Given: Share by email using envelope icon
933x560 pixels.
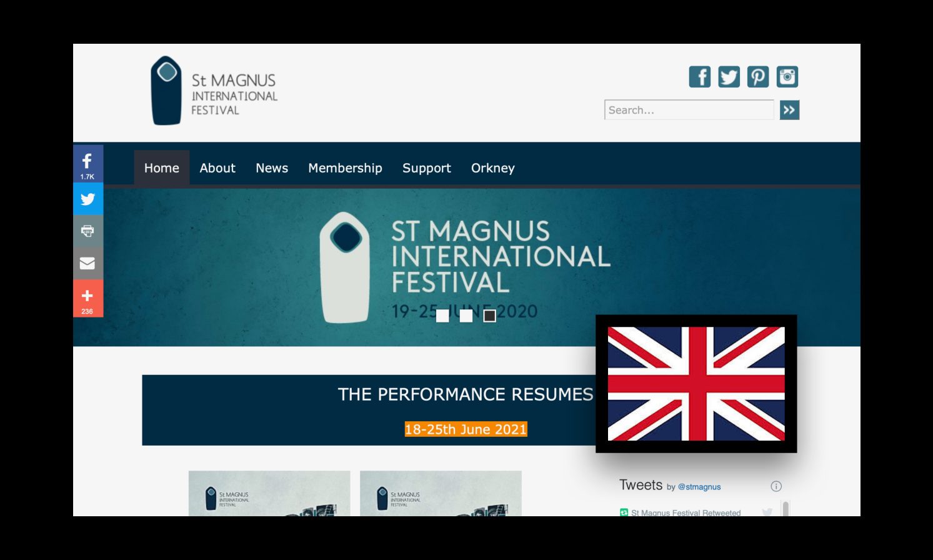Looking at the screenshot, I should (x=87, y=263).
